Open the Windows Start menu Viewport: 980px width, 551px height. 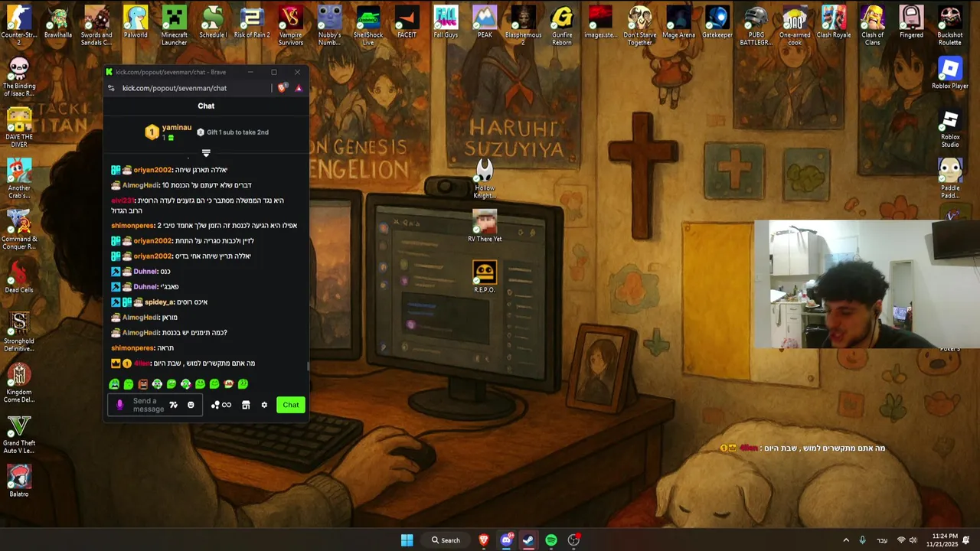coord(407,540)
